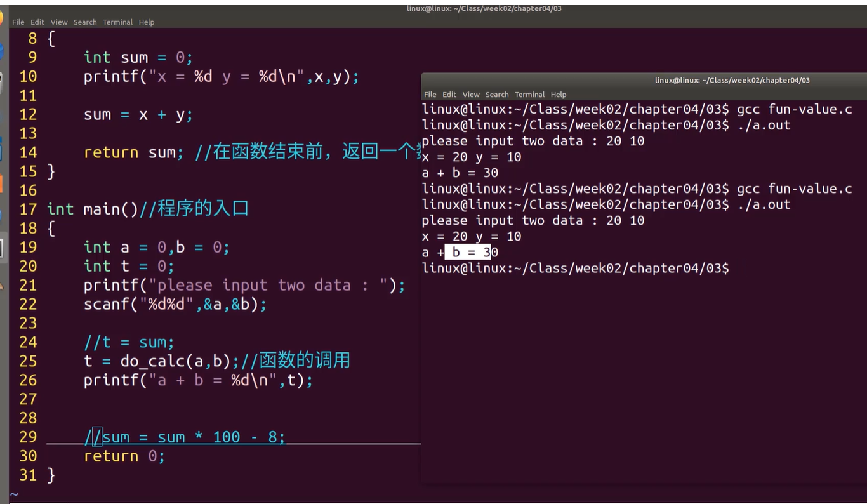
Task: Open Help menu of the front terminal window
Action: coord(559,95)
